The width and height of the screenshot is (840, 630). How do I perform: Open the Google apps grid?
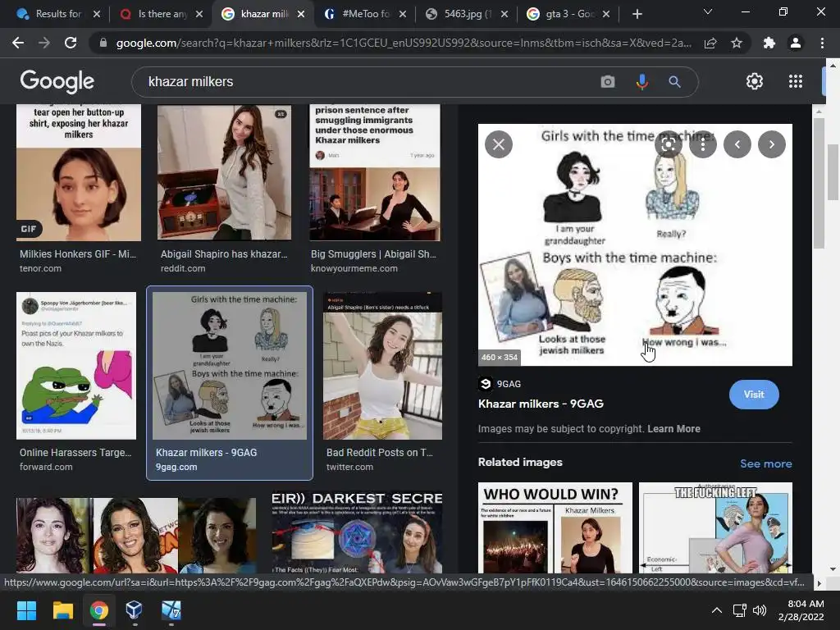click(796, 81)
